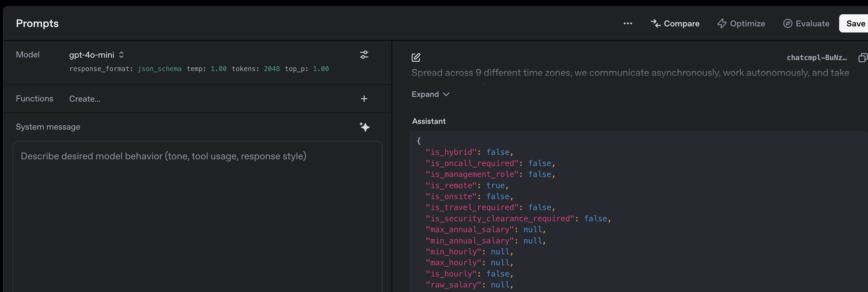Click the "is_hourly": false line
The image size is (868, 292).
470,274
